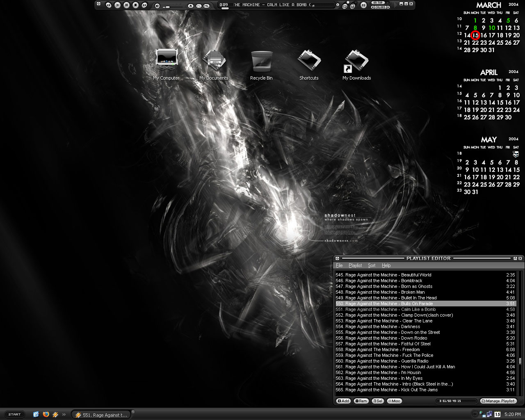Select track 565 Kick Out The Jams

point(425,390)
